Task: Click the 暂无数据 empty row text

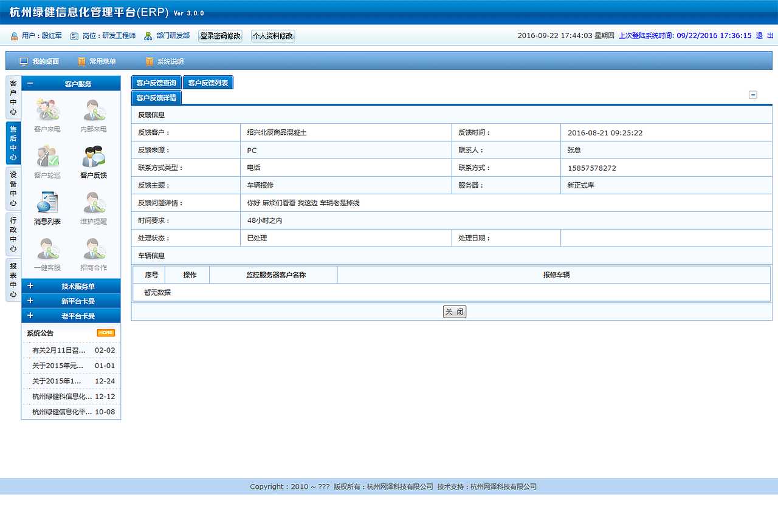Action: 157,292
